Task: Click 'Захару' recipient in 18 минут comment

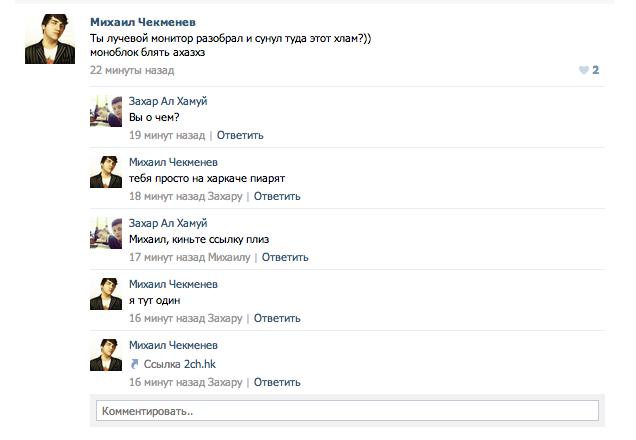Action: 225,196
